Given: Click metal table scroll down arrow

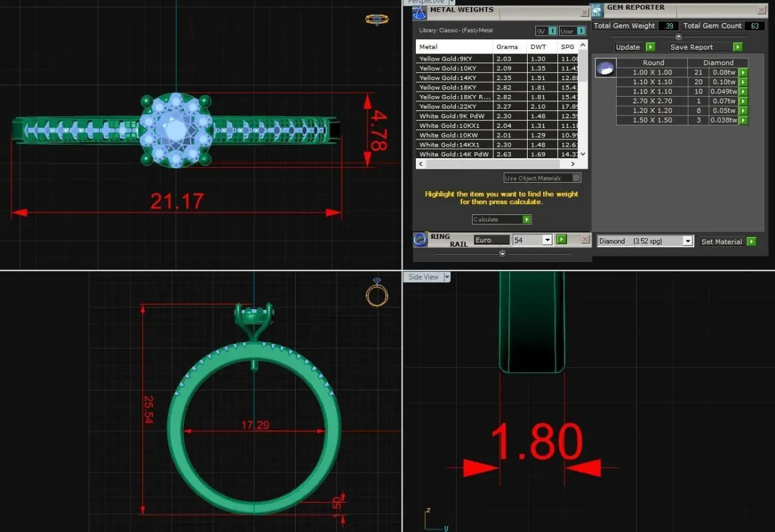Looking at the screenshot, I should (x=584, y=154).
